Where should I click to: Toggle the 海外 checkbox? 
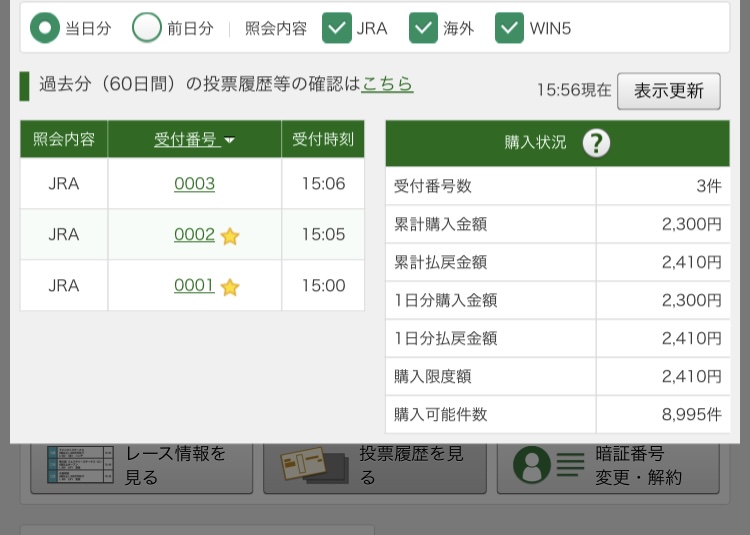point(424,28)
